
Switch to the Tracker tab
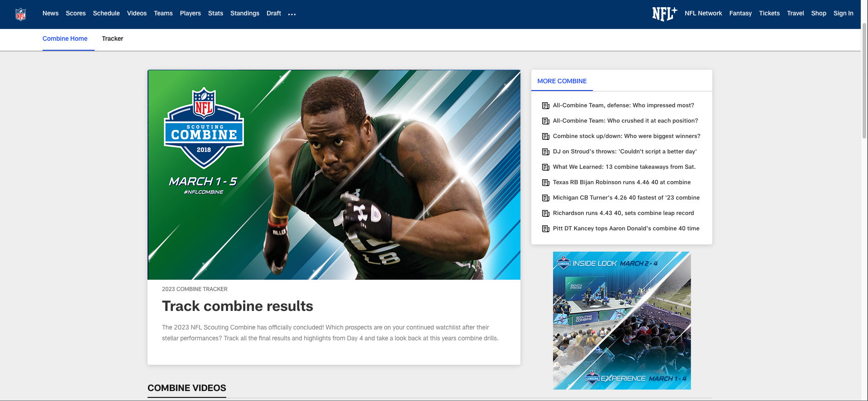tap(113, 39)
